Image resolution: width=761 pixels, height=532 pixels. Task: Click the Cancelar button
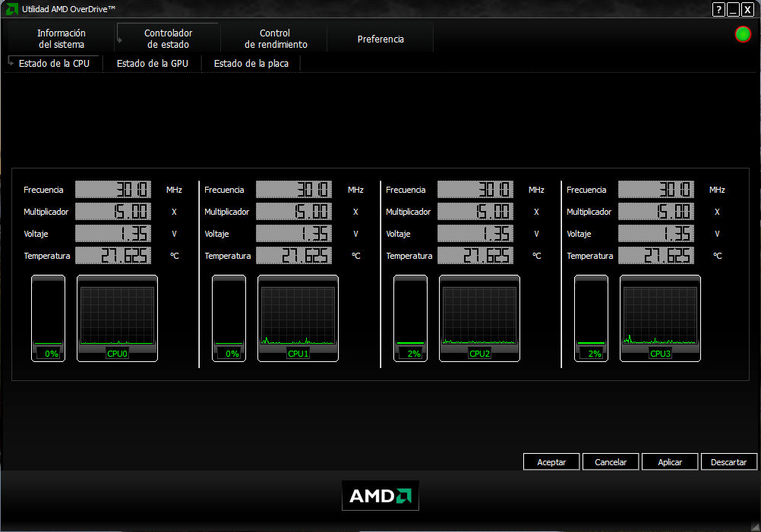pyautogui.click(x=611, y=462)
